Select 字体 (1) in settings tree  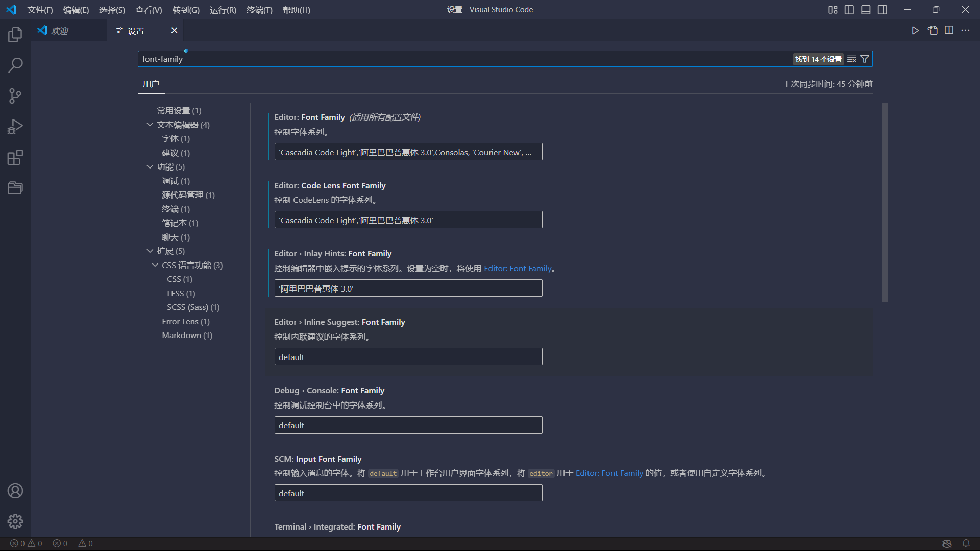pos(176,139)
